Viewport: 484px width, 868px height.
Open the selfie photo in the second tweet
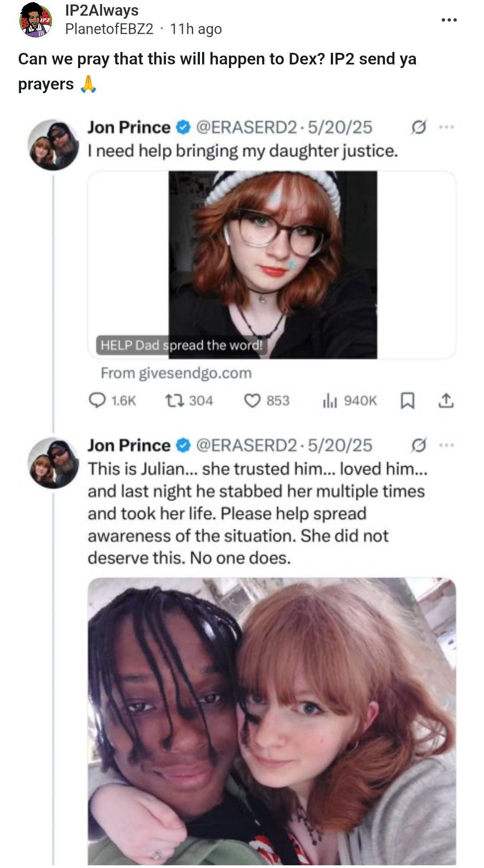[272, 721]
